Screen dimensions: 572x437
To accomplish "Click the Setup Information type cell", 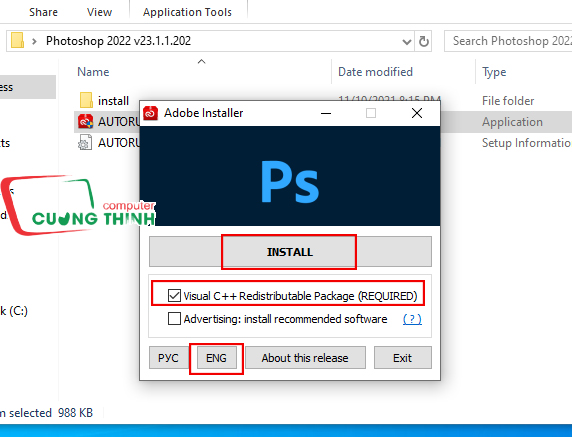I will tap(527, 143).
